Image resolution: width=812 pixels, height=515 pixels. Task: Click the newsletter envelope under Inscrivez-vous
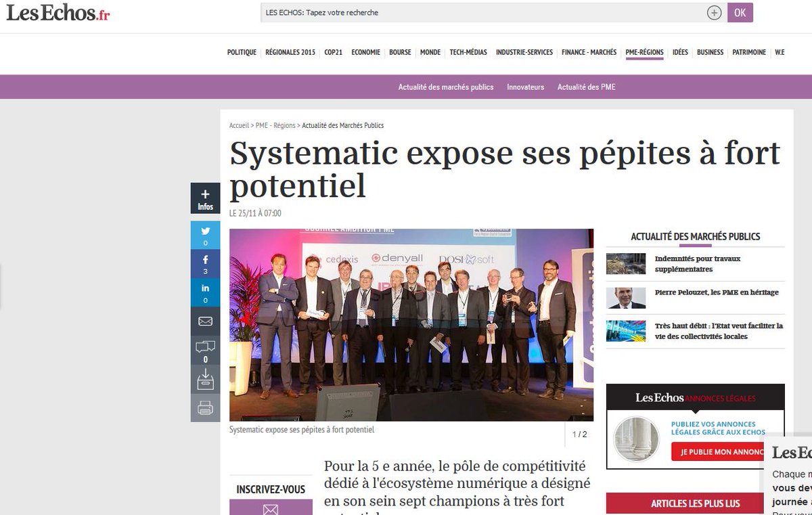tap(271, 508)
